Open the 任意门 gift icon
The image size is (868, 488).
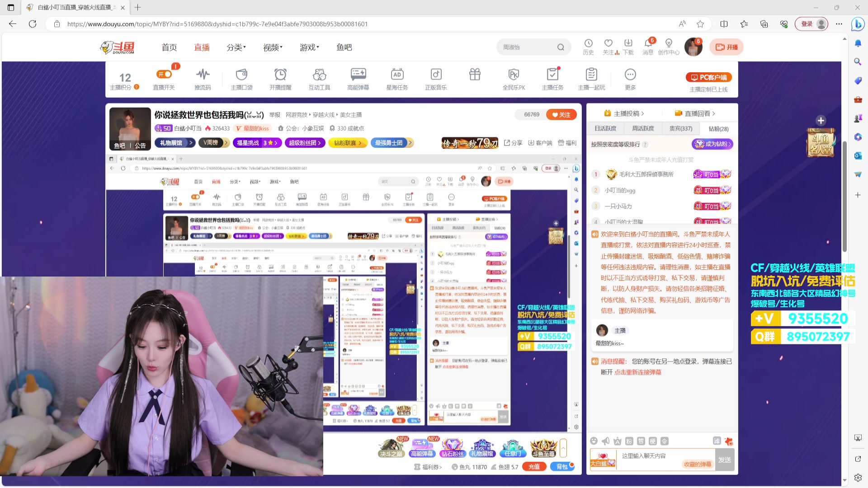click(x=513, y=448)
